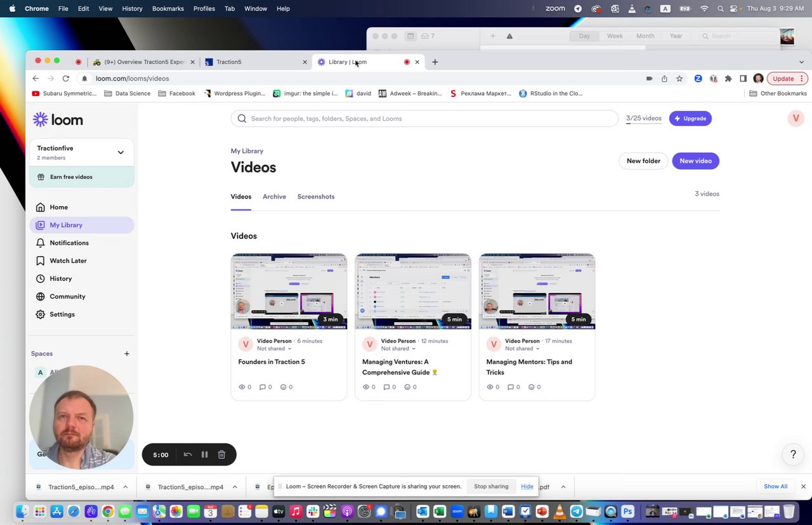
Task: Switch to the Screenshots tab
Action: coord(316,197)
